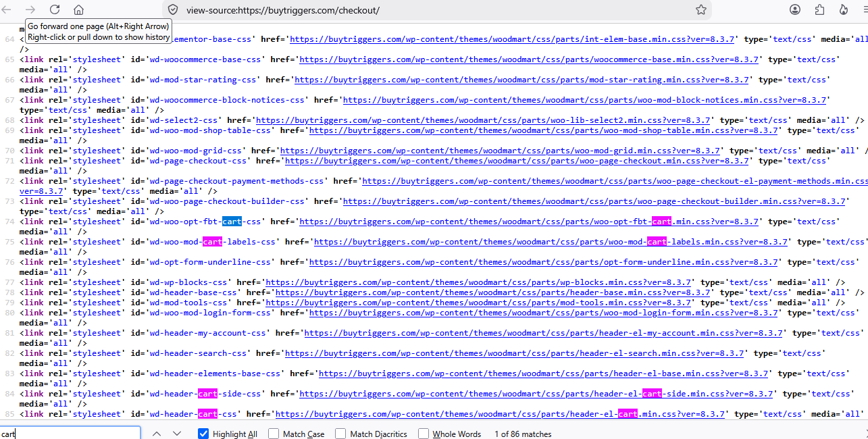Open the mod-tools.min.css link
Screen dimensions: 868x439
point(478,303)
